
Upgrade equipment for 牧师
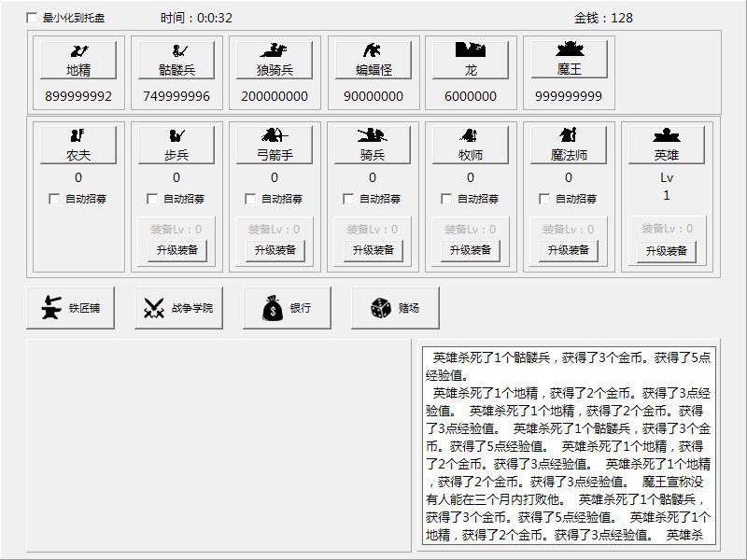471,250
